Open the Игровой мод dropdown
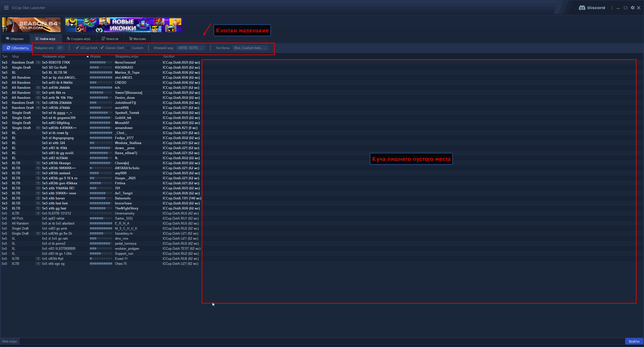This screenshot has height=347, width=644. (x=190, y=48)
